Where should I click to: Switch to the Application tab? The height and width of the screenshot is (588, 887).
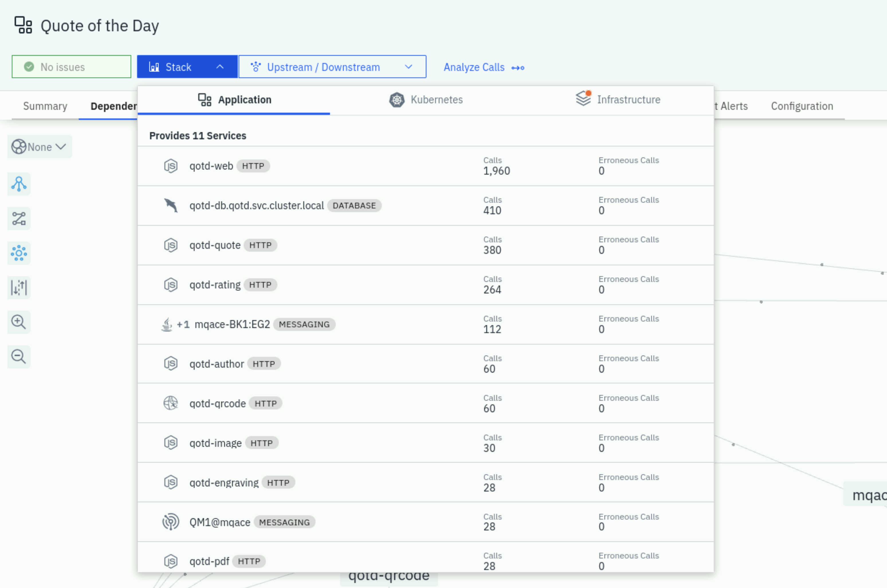click(234, 100)
